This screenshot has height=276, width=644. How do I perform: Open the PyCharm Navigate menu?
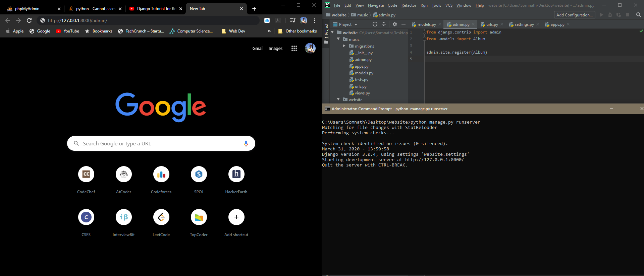pos(376,5)
